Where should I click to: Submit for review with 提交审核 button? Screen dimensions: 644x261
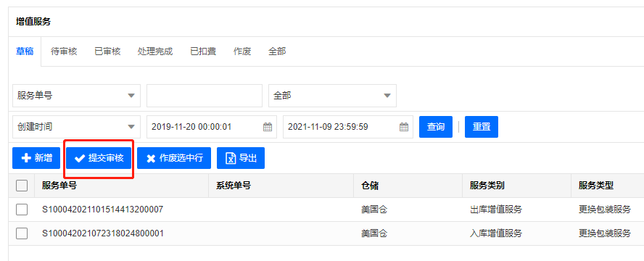click(99, 158)
